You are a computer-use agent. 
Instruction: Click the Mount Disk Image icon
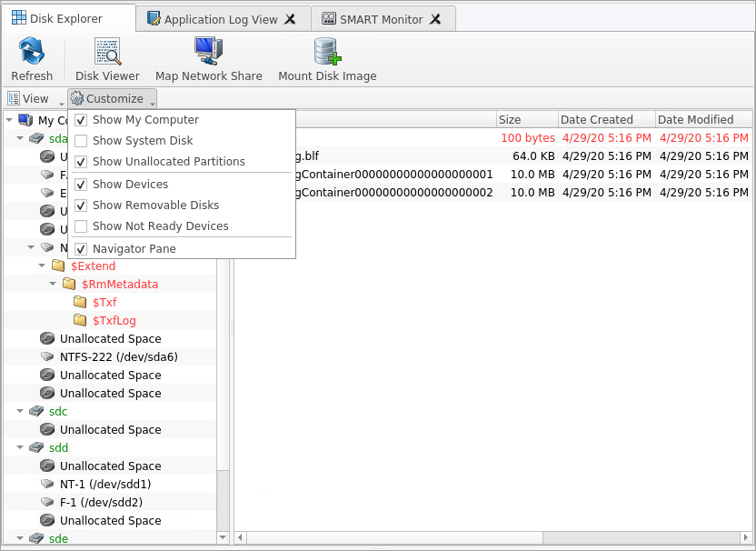tap(327, 52)
